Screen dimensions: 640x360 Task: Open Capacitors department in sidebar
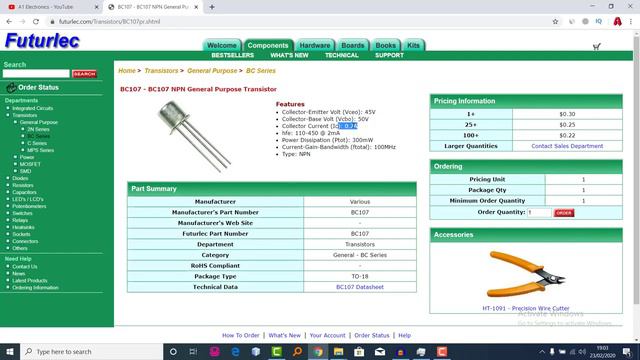[x=24, y=192]
